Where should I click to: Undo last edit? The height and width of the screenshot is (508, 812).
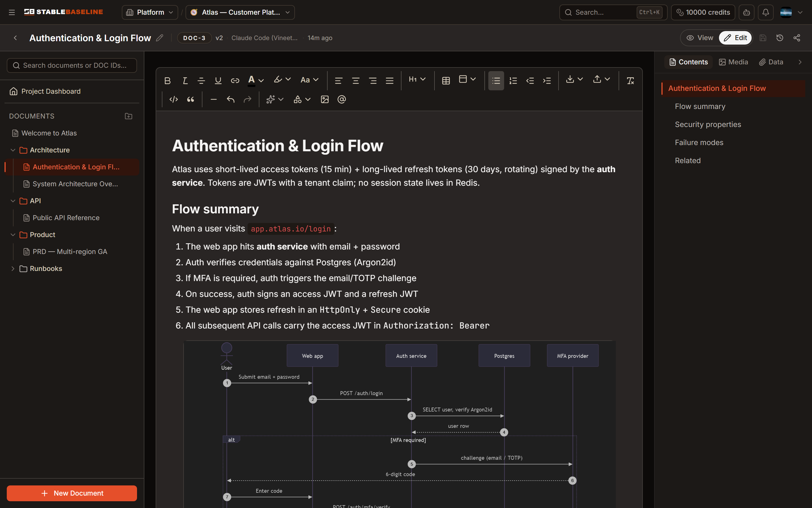(x=231, y=99)
